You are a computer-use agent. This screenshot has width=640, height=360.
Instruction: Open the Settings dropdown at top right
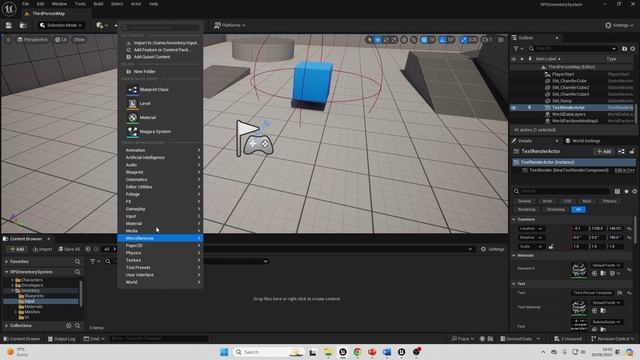pyautogui.click(x=619, y=25)
